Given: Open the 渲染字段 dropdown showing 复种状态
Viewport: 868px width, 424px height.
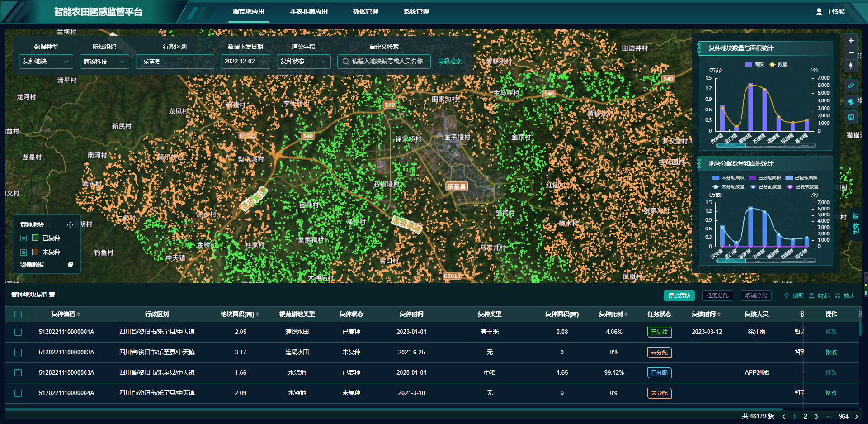Looking at the screenshot, I should click(x=303, y=62).
